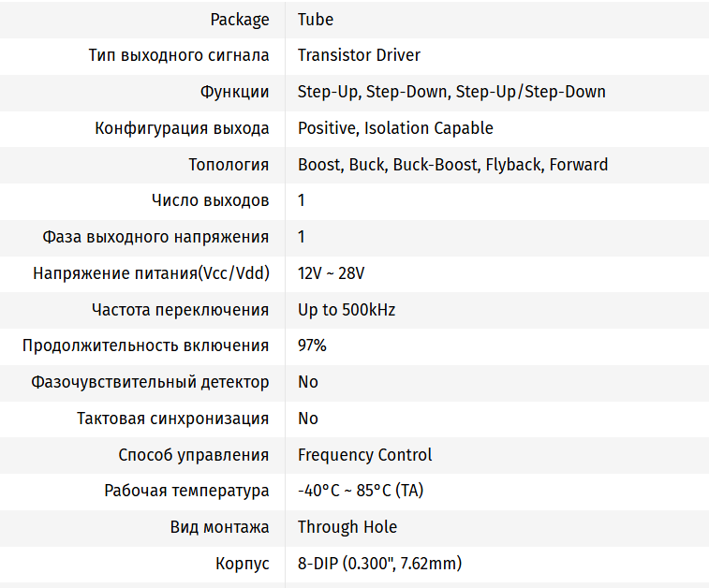Click the 'Transistor Driver' value

pos(359,55)
